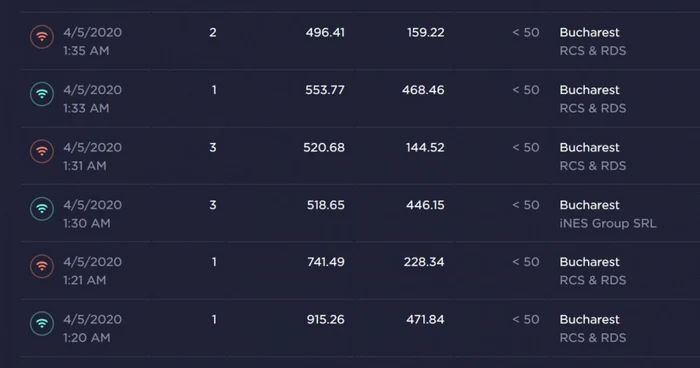
Task: Click Bucharest server in 1:35 AM row
Action: pos(589,33)
